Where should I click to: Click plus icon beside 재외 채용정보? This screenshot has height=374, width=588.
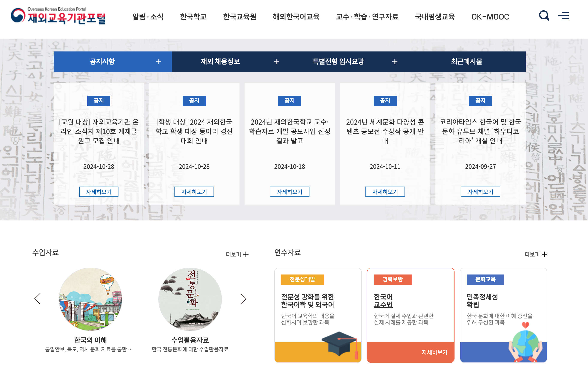(x=277, y=62)
